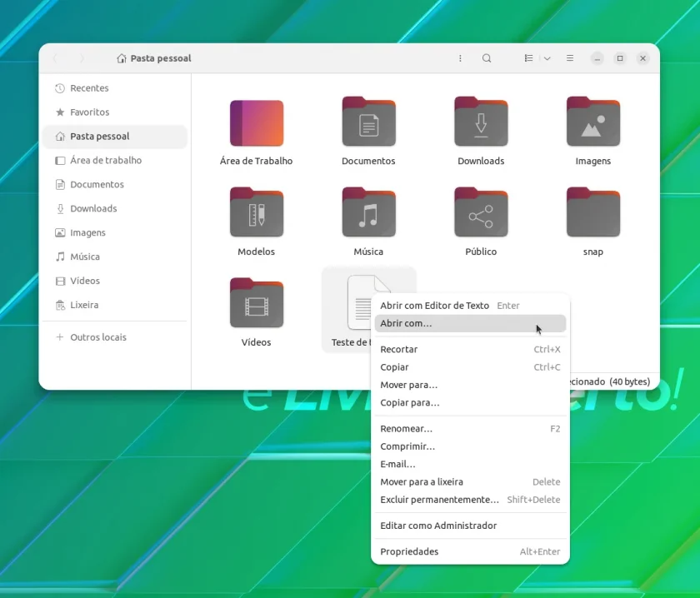Select Recortar from context menu

470,350
